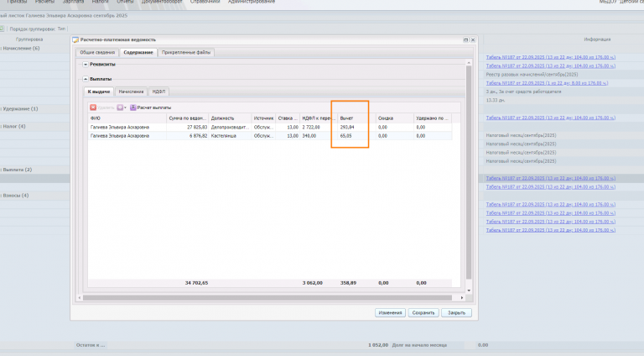Screen dimensions: 644x356
Task: Select the Делопроизводит... cell
Action: 230,127
